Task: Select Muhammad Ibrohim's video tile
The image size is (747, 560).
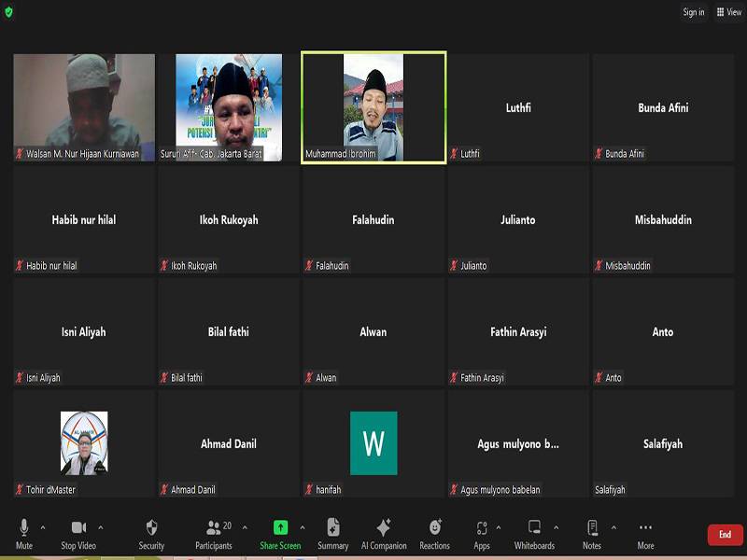Action: [x=373, y=107]
